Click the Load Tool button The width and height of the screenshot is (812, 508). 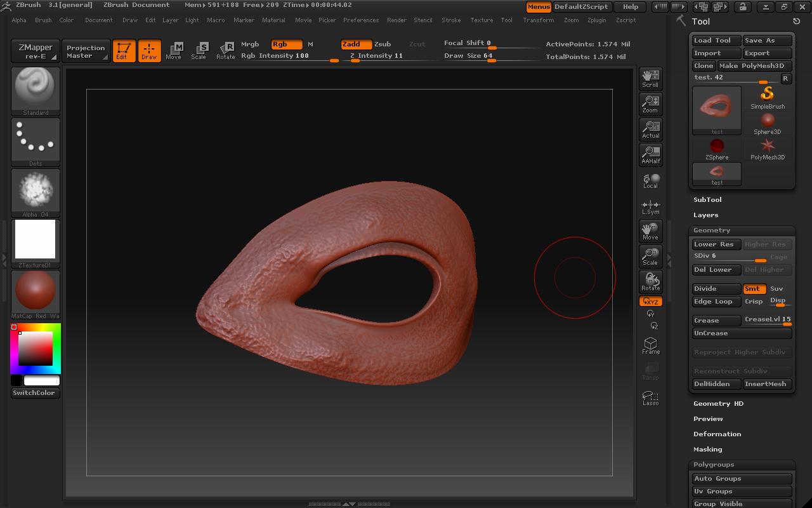(717, 41)
